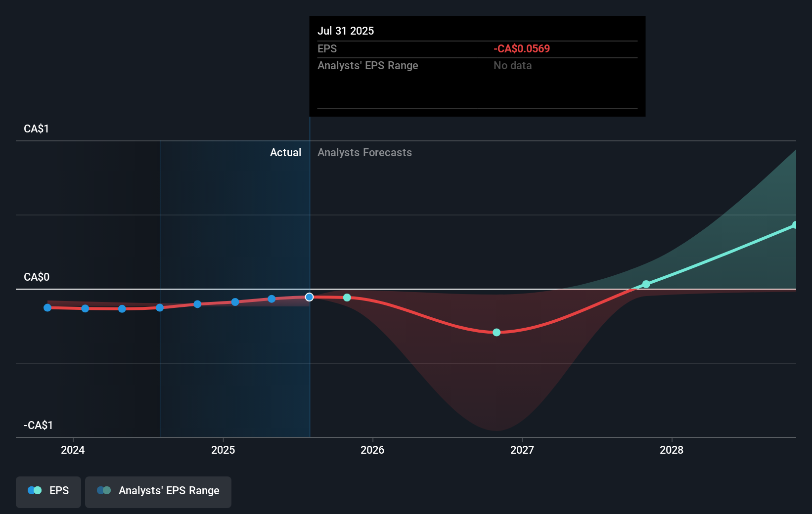Viewport: 812px width, 514px height.
Task: Expand the EPS legend chip options
Action: click(48, 492)
